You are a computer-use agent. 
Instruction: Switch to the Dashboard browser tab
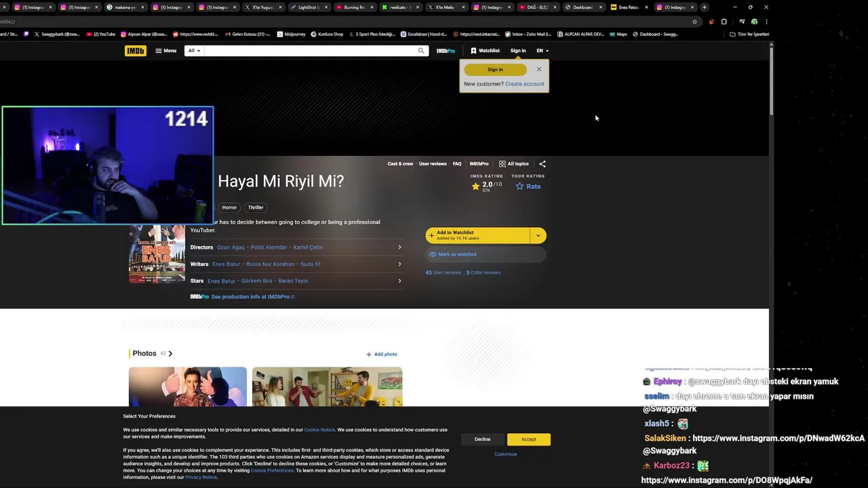[x=583, y=7]
